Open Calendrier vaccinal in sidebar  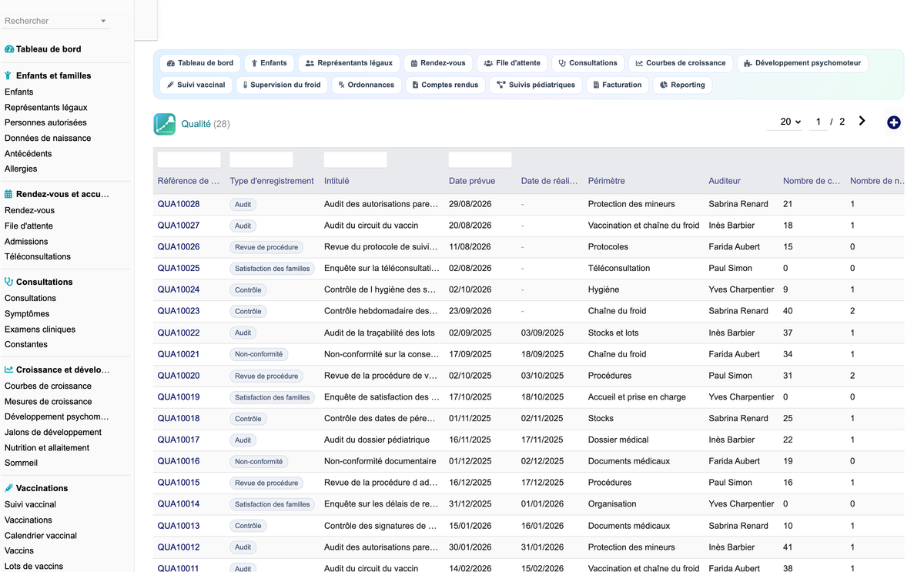tap(41, 535)
